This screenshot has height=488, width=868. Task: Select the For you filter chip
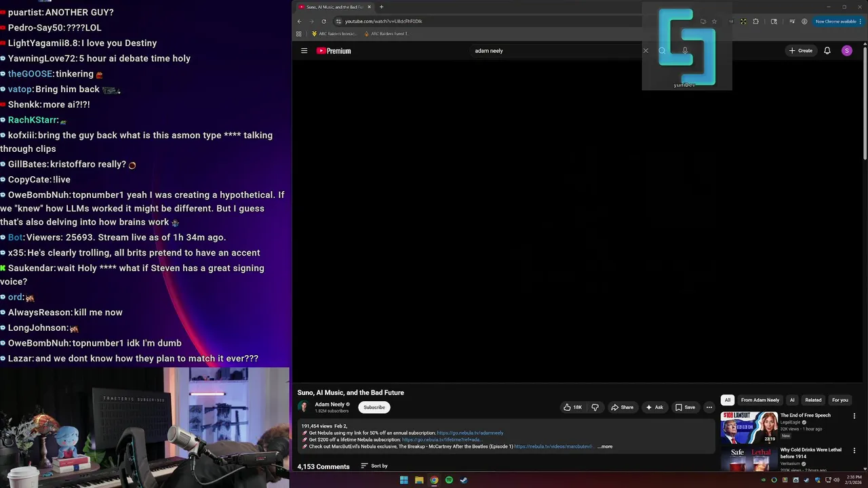tap(840, 400)
